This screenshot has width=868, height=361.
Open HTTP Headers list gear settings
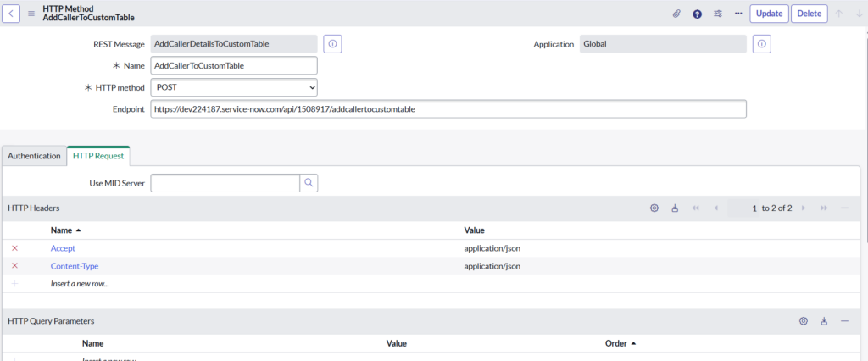654,208
